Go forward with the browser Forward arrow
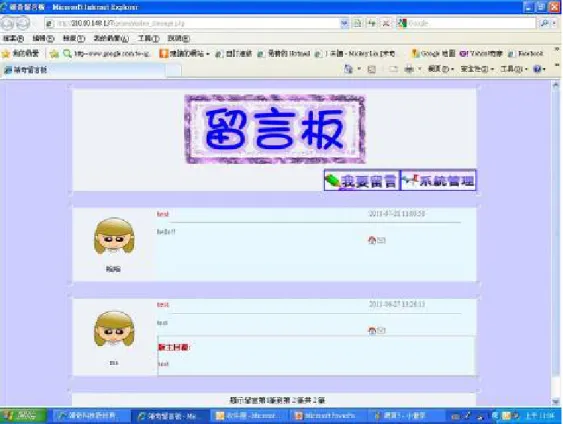The width and height of the screenshot is (563, 424). [x=23, y=23]
